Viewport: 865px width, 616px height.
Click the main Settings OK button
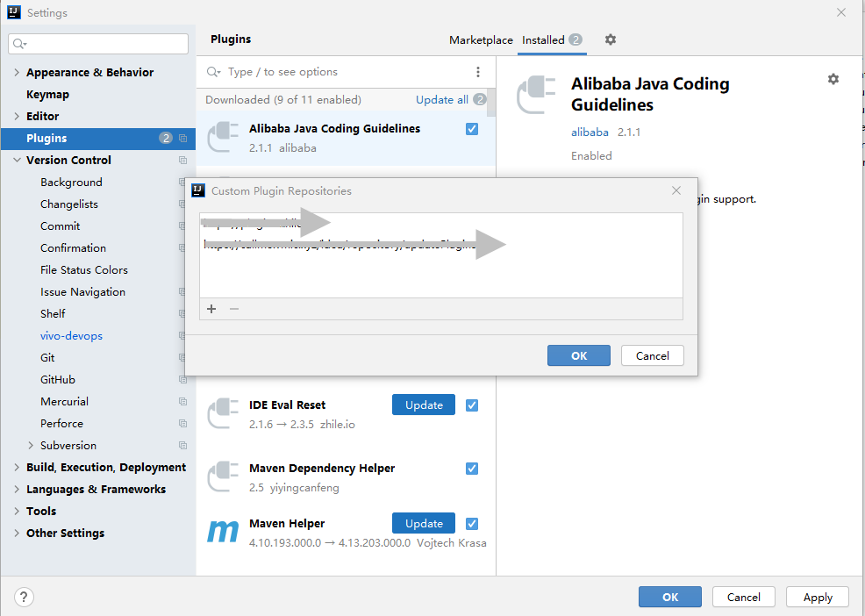click(670, 597)
